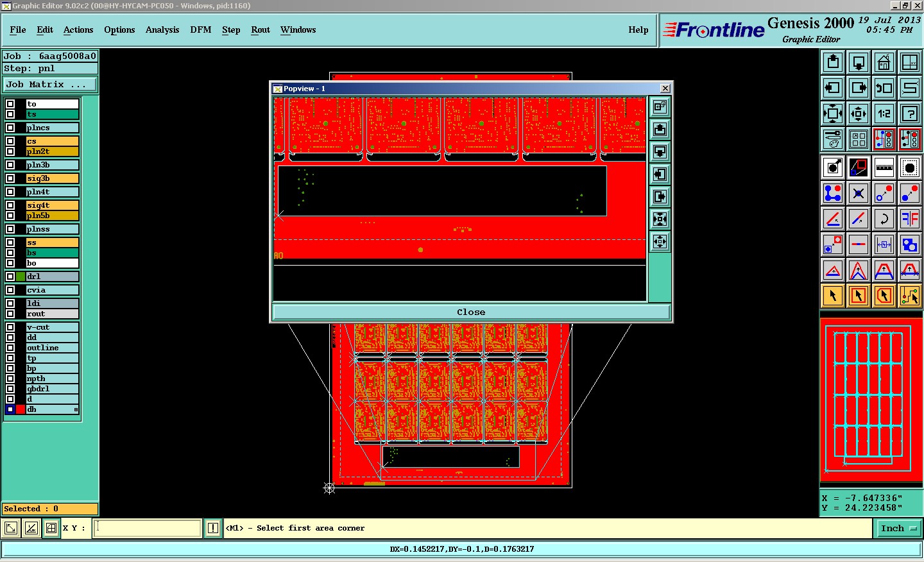Screen dimensions: 924x562
Task: Click the Popview zoom in arrows icon
Action: tap(660, 219)
